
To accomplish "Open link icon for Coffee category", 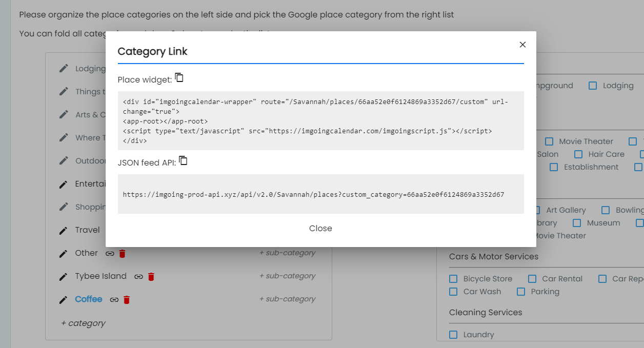I will pyautogui.click(x=114, y=299).
